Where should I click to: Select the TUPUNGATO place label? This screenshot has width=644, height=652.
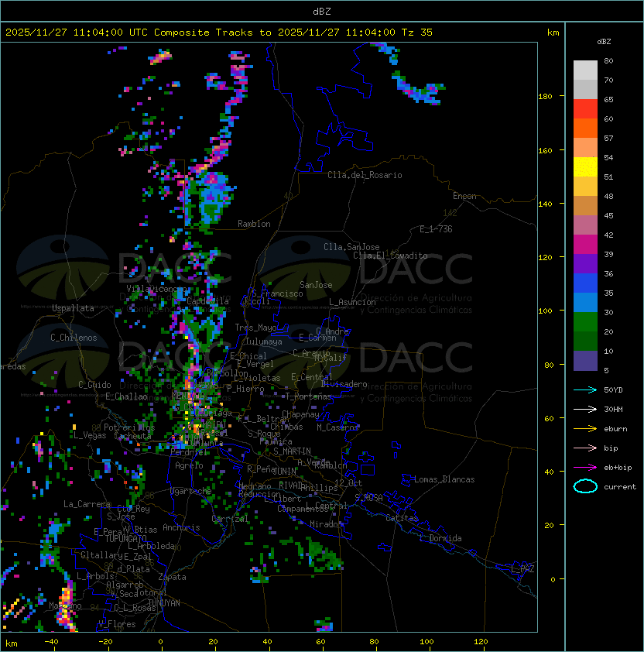[125, 538]
